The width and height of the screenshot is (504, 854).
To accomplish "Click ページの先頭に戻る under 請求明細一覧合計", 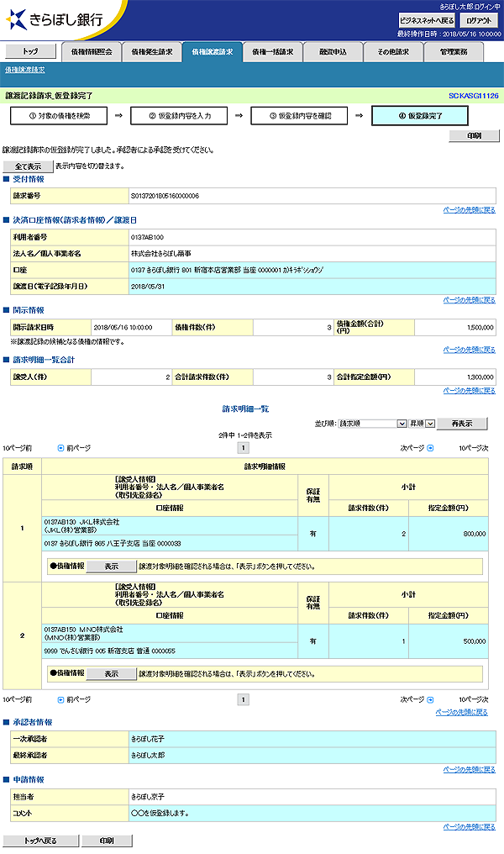I will click(470, 391).
